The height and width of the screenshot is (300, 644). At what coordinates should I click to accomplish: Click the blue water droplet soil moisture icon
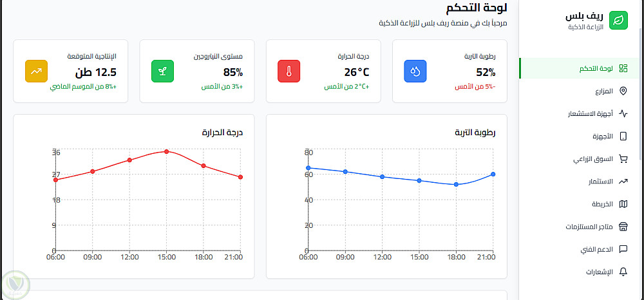415,71
